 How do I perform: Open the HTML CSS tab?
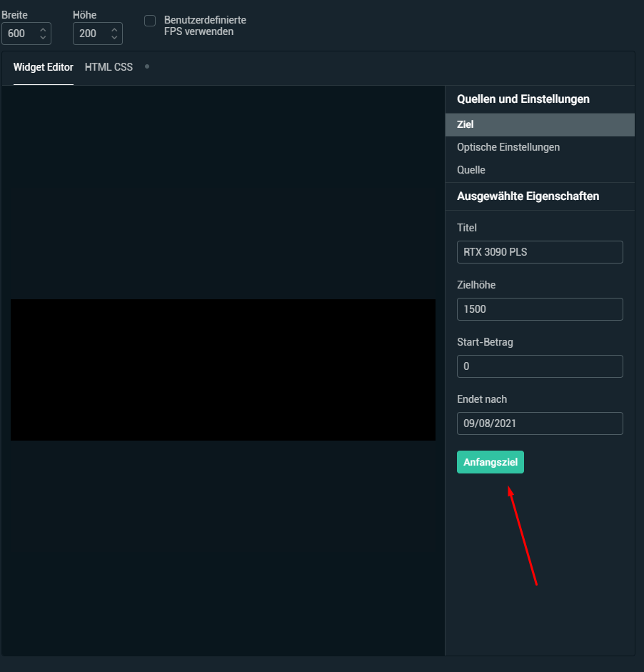pyautogui.click(x=109, y=67)
